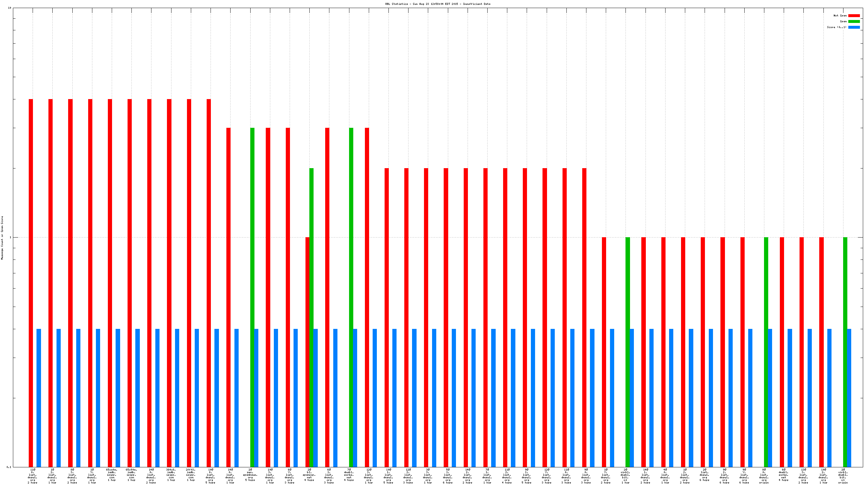Image resolution: width=868 pixels, height=488 pixels.
Task: Click the bl.spamcop.net 4 hops axis label
Action: 309,475
